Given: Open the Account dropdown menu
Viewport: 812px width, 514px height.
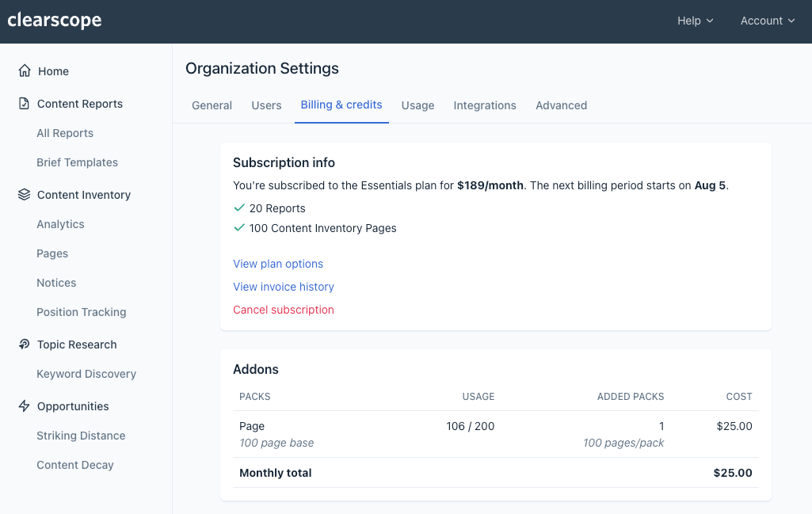Looking at the screenshot, I should point(767,21).
